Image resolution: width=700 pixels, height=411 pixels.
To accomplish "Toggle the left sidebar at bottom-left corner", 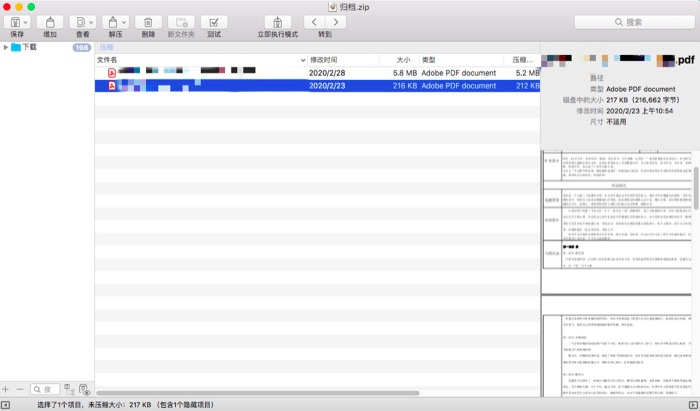I will coord(7,404).
